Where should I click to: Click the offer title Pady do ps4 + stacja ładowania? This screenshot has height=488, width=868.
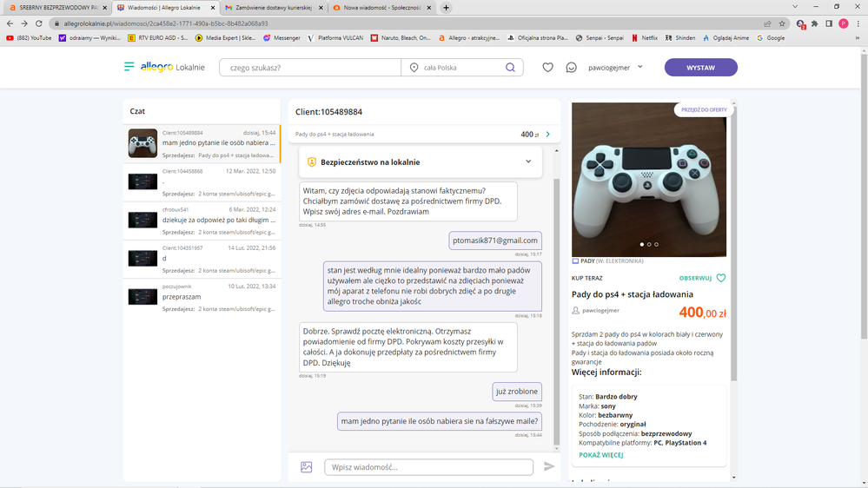[x=633, y=294]
